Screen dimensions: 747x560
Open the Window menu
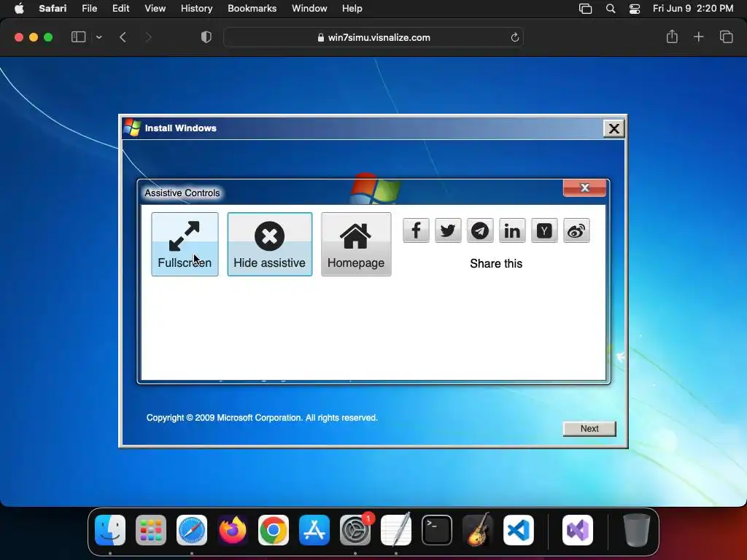click(x=309, y=9)
